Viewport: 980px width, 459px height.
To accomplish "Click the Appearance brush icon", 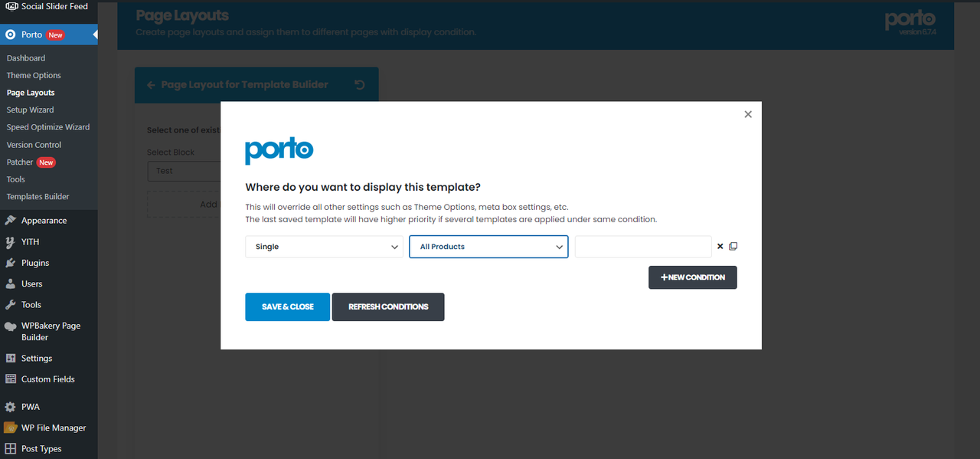I will [10, 221].
